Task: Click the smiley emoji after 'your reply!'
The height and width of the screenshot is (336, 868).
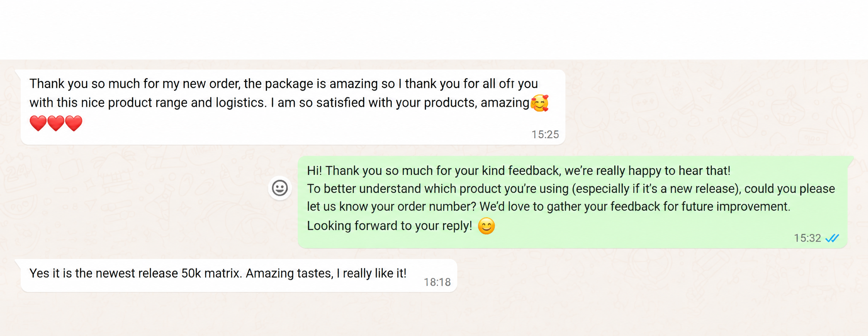Action: [x=487, y=226]
